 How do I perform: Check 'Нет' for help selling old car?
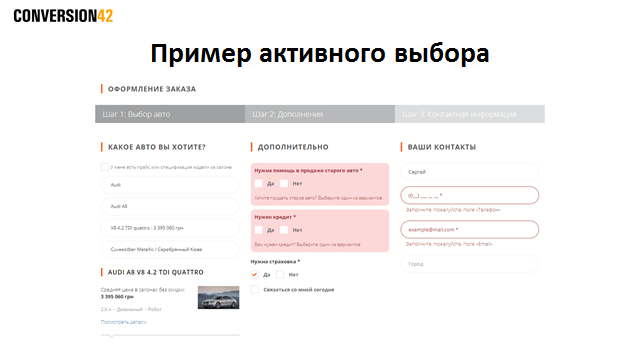pos(284,183)
